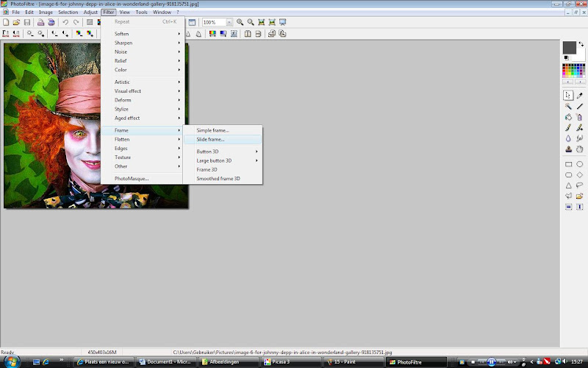Choose the Lasso selection shape
This screenshot has height=368, width=588.
[579, 185]
